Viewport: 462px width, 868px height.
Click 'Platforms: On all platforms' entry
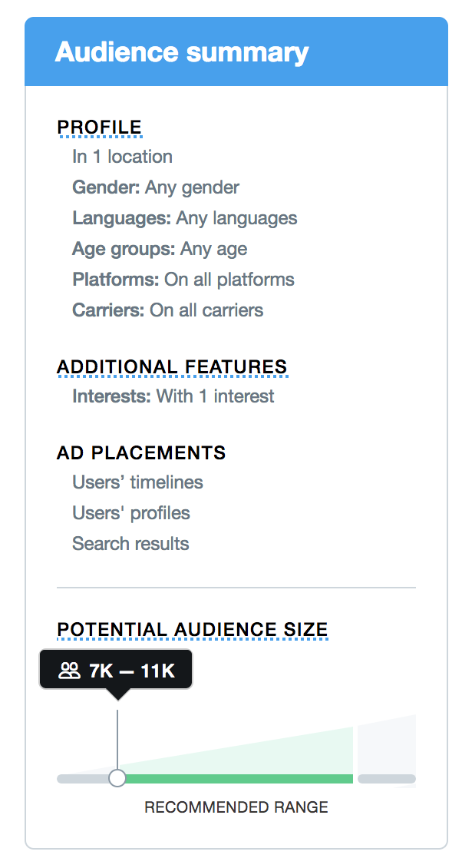coord(183,280)
